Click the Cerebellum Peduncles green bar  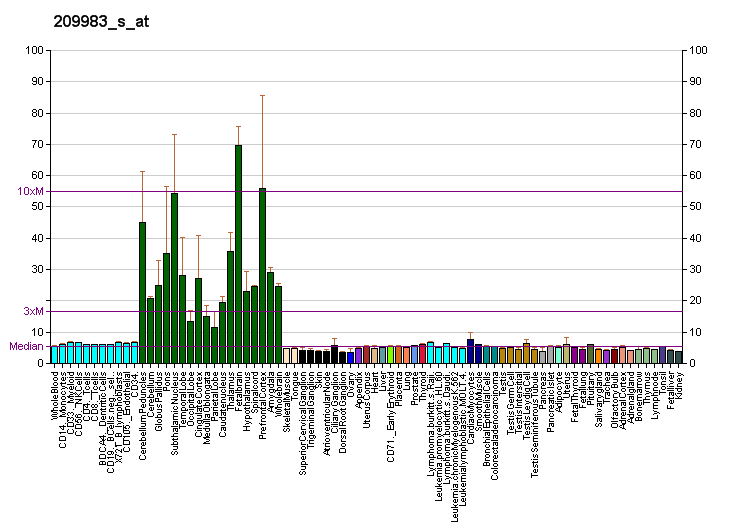click(142, 292)
